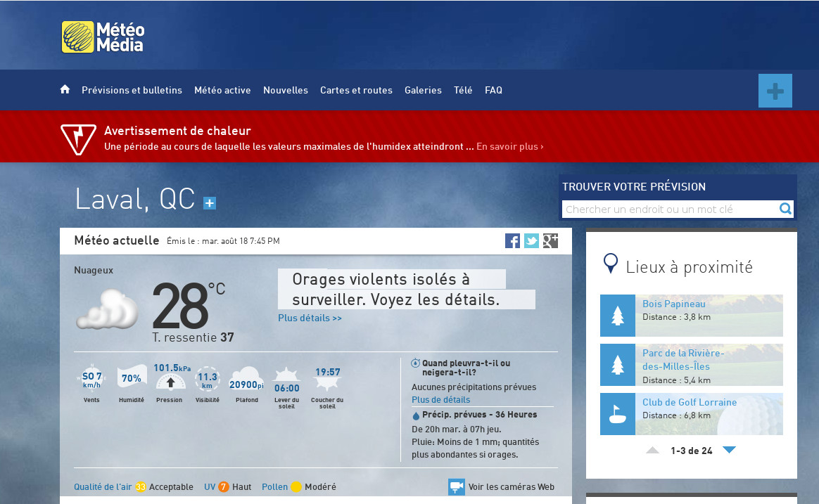The image size is (819, 504).
Task: Open FAQ menu item
Action: click(x=494, y=90)
